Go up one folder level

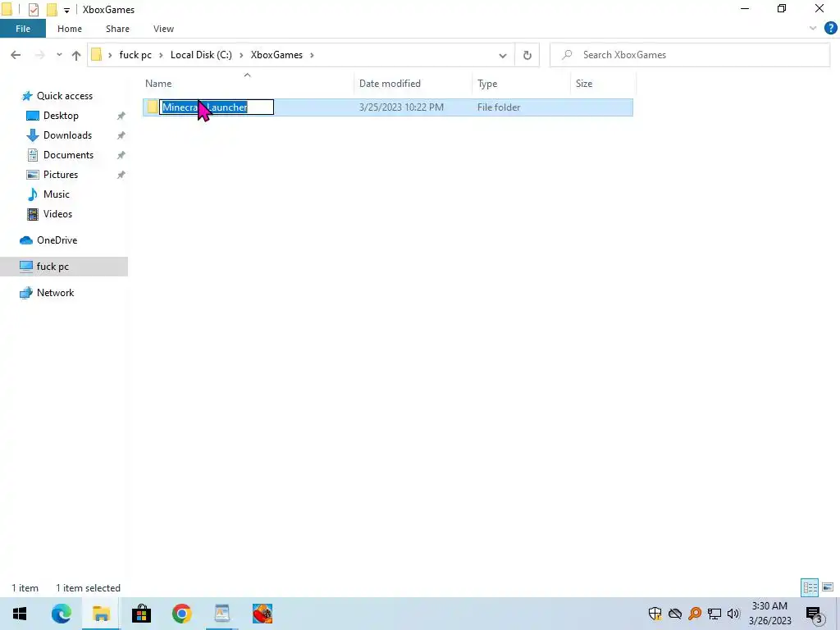click(x=76, y=55)
